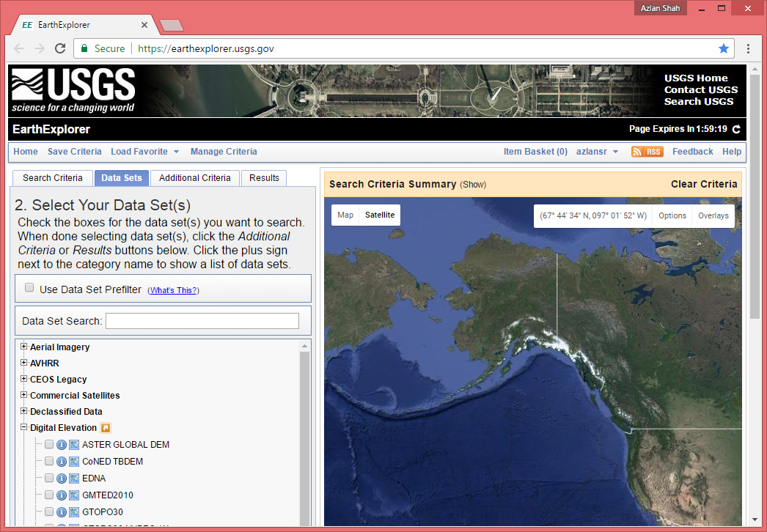Click the USGS logo
Viewport: 767px width, 532px height.
(73, 90)
